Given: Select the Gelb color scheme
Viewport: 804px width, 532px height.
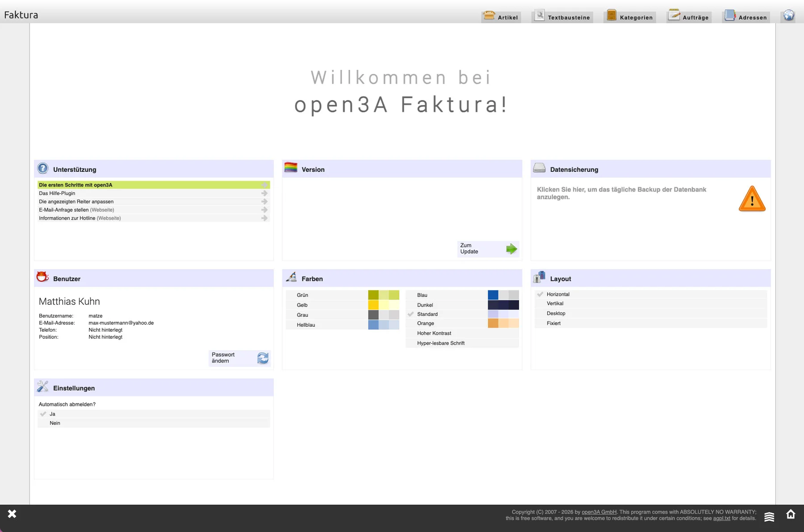Looking at the screenshot, I should pyautogui.click(x=343, y=305).
